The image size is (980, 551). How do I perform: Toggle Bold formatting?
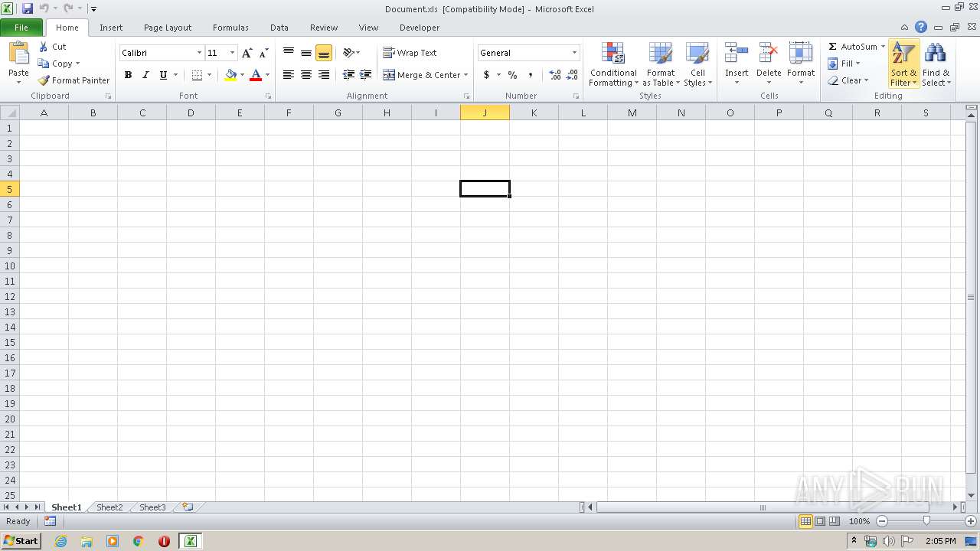[128, 75]
